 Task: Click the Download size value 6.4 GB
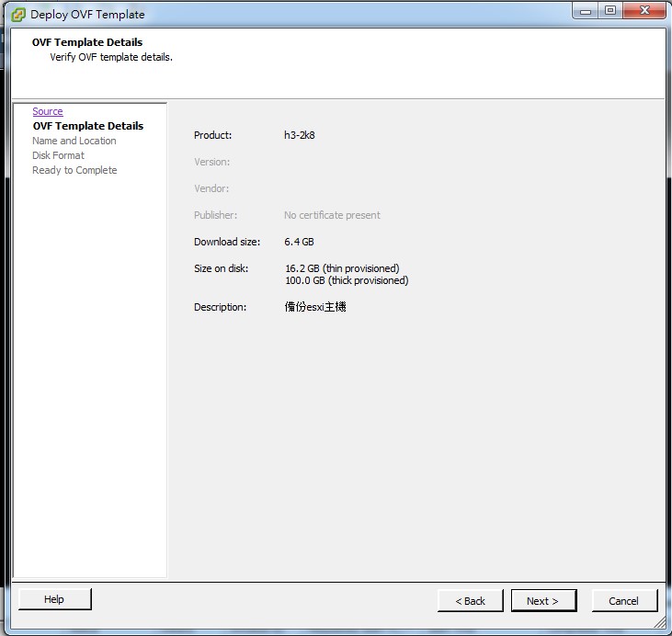(299, 242)
